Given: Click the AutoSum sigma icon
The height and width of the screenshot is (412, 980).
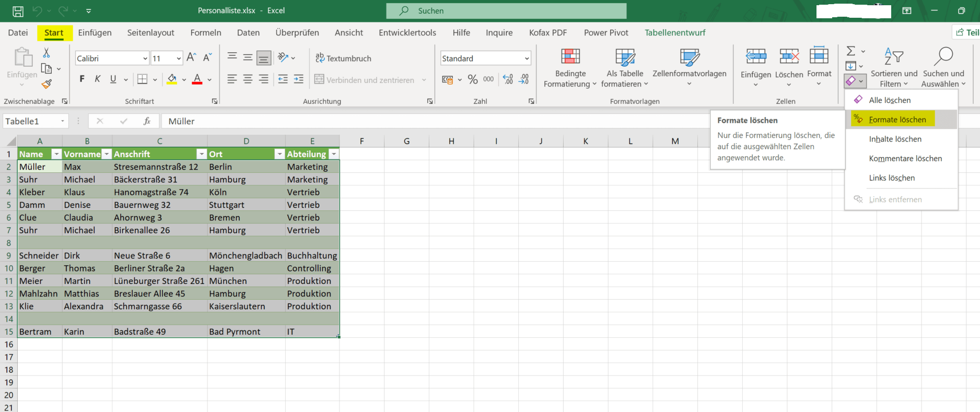Looking at the screenshot, I should click(851, 51).
